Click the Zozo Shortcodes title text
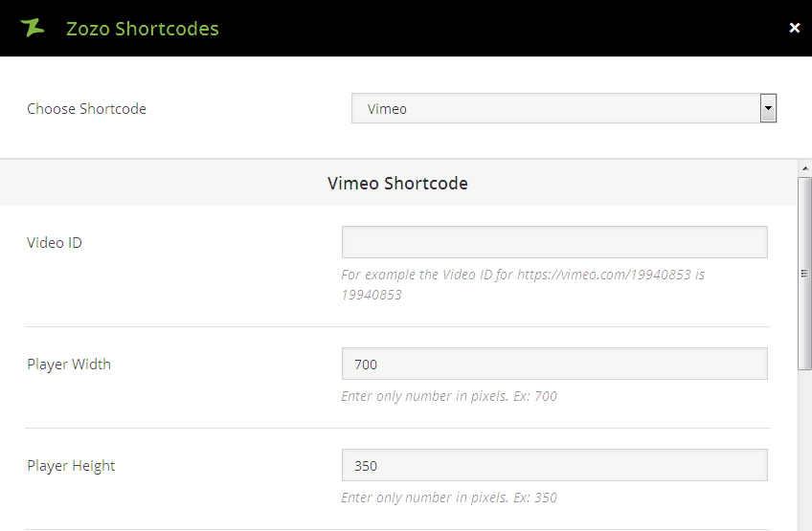 click(x=142, y=29)
